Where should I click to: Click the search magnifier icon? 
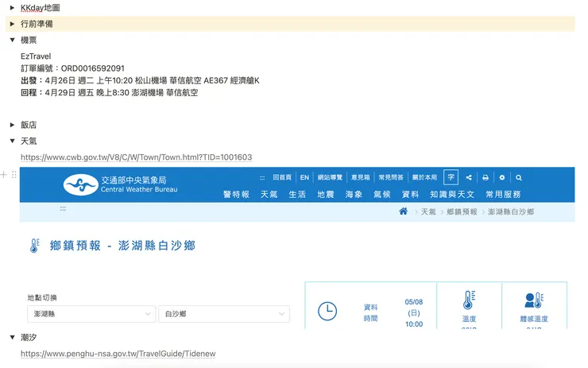click(519, 177)
